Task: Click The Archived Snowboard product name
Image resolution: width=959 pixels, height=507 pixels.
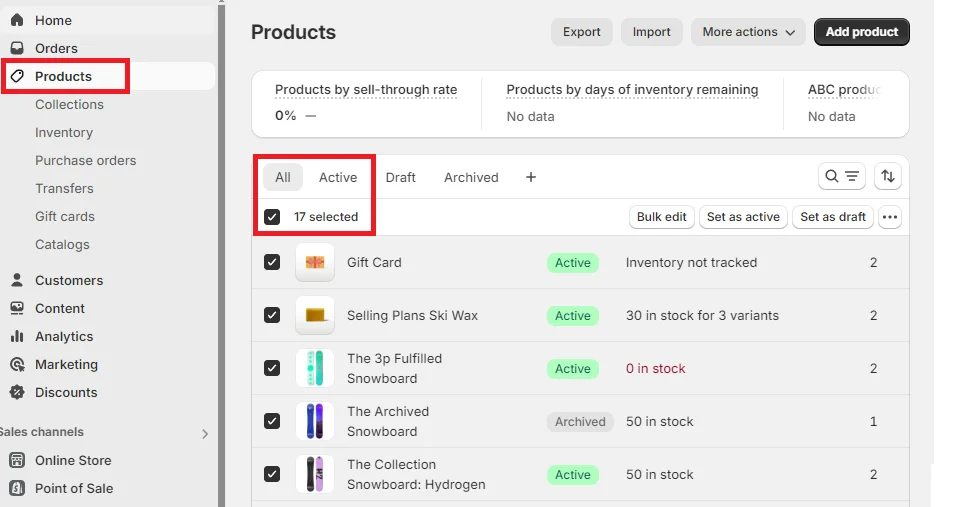Action: [388, 421]
